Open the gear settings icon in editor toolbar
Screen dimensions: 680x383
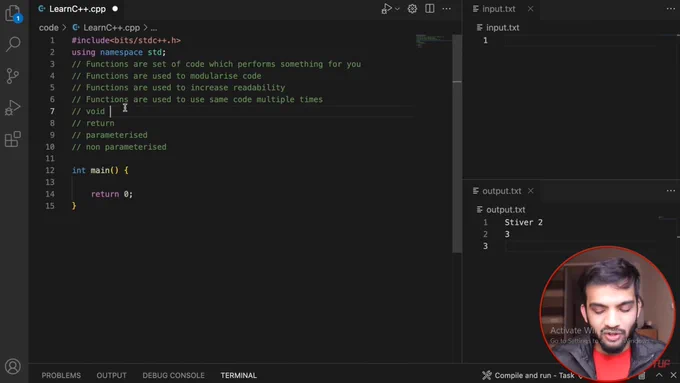pyautogui.click(x=412, y=9)
